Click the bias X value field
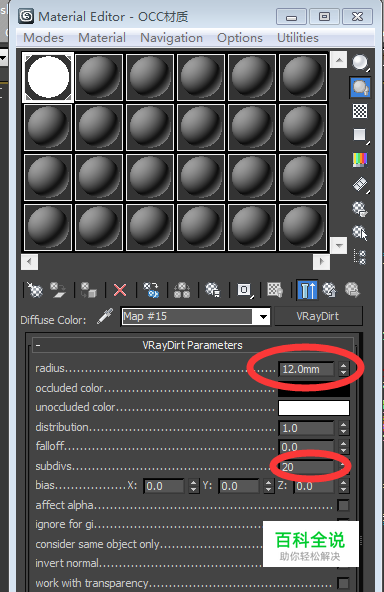384x592 pixels. [164, 486]
